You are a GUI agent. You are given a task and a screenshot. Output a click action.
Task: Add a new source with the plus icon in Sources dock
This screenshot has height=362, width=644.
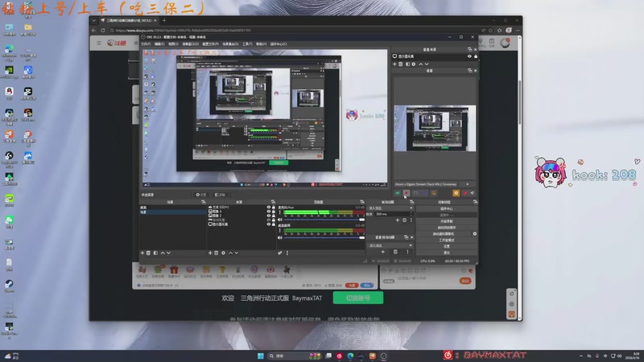pyautogui.click(x=210, y=253)
